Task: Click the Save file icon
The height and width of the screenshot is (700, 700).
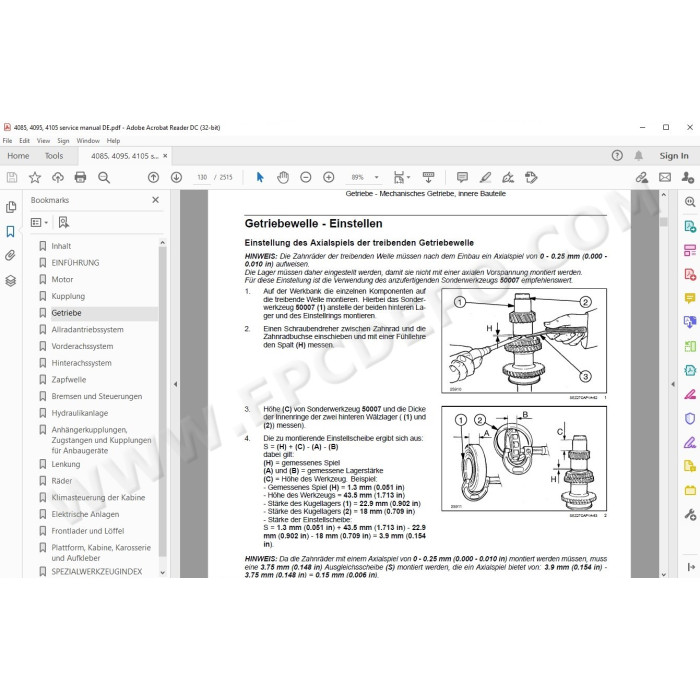Action: tap(12, 177)
